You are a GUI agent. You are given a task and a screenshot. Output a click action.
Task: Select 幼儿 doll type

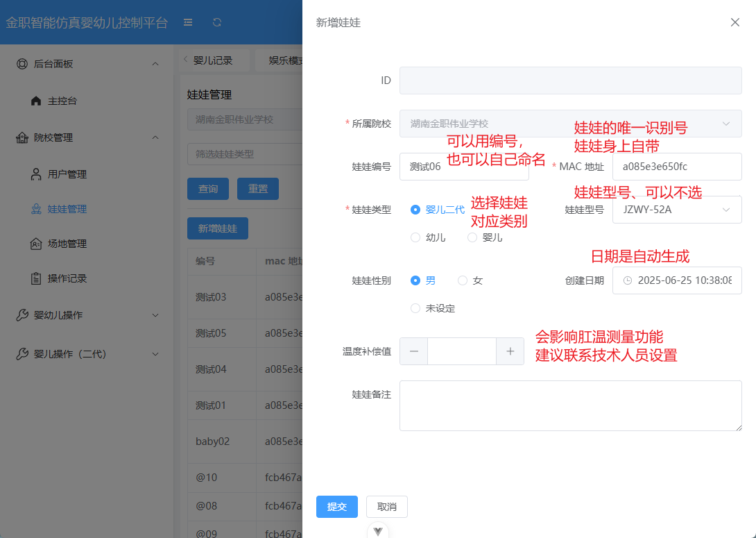point(428,237)
